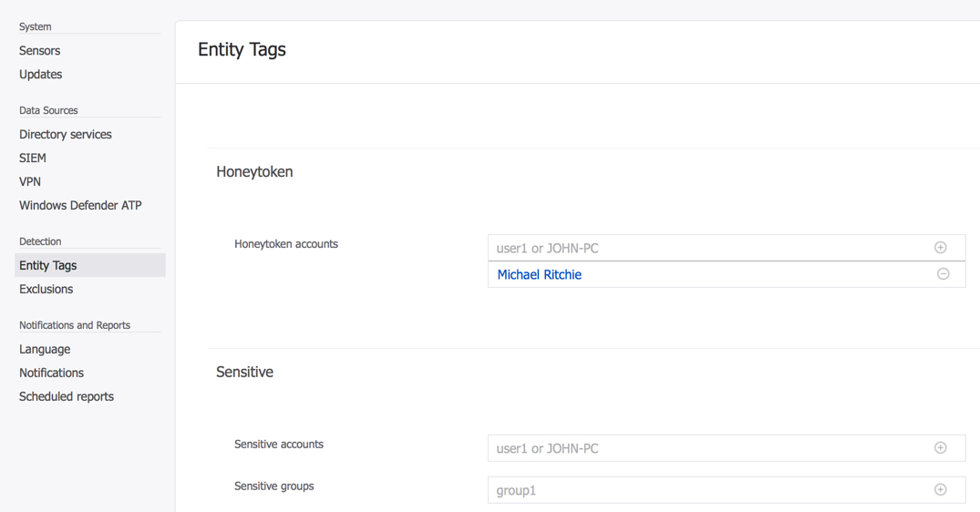The height and width of the screenshot is (512, 980).
Task: Open Notifications settings page
Action: tap(52, 374)
